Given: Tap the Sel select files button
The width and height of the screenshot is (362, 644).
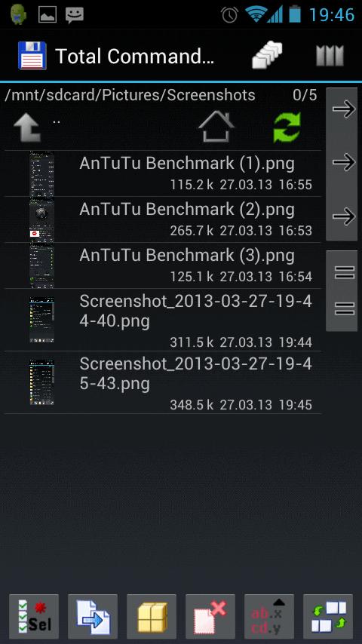Looking at the screenshot, I should (34, 616).
